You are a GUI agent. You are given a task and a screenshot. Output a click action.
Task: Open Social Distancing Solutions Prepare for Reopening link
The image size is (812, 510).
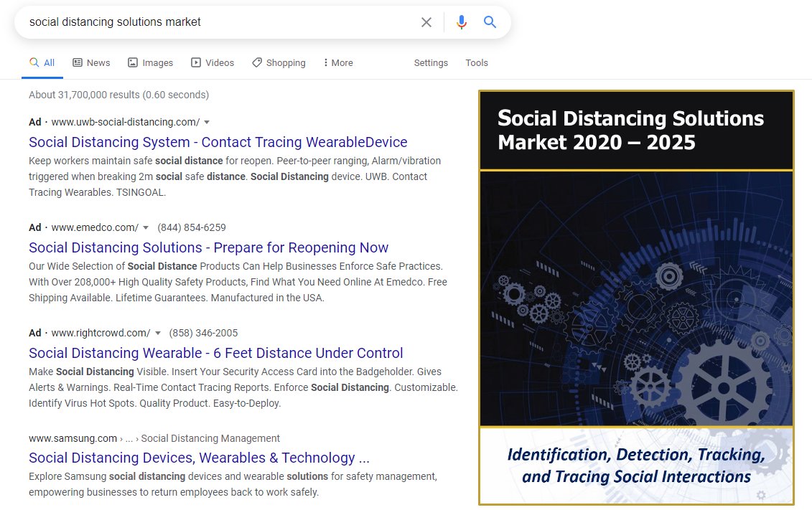pos(208,247)
